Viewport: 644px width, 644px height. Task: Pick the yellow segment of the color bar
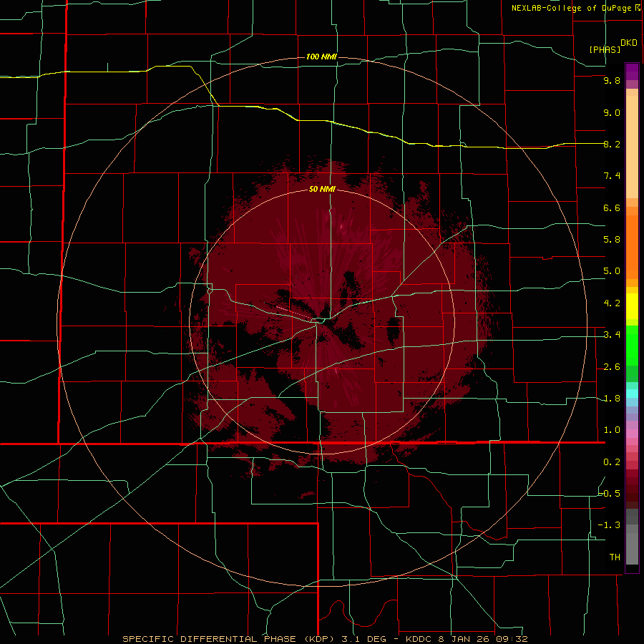click(x=632, y=306)
